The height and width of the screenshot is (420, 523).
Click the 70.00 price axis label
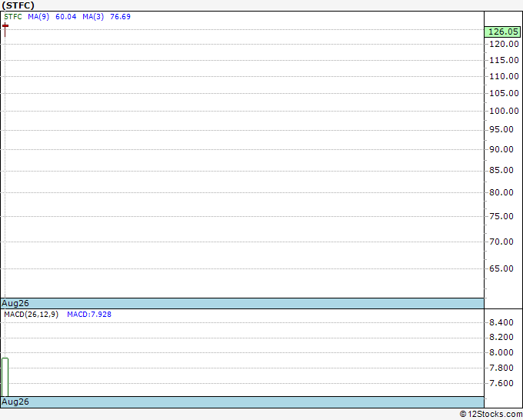[x=501, y=242]
